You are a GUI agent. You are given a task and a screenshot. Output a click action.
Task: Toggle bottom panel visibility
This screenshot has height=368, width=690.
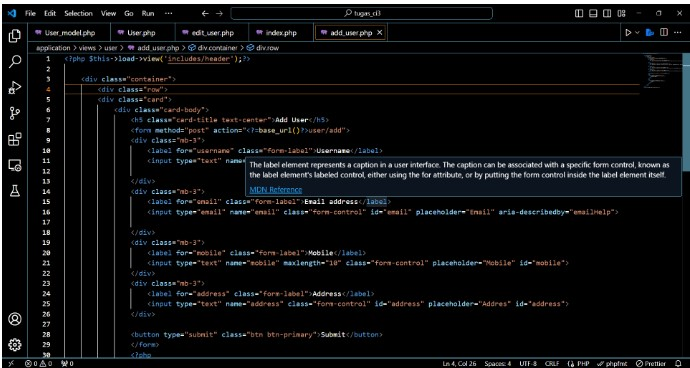click(593, 14)
